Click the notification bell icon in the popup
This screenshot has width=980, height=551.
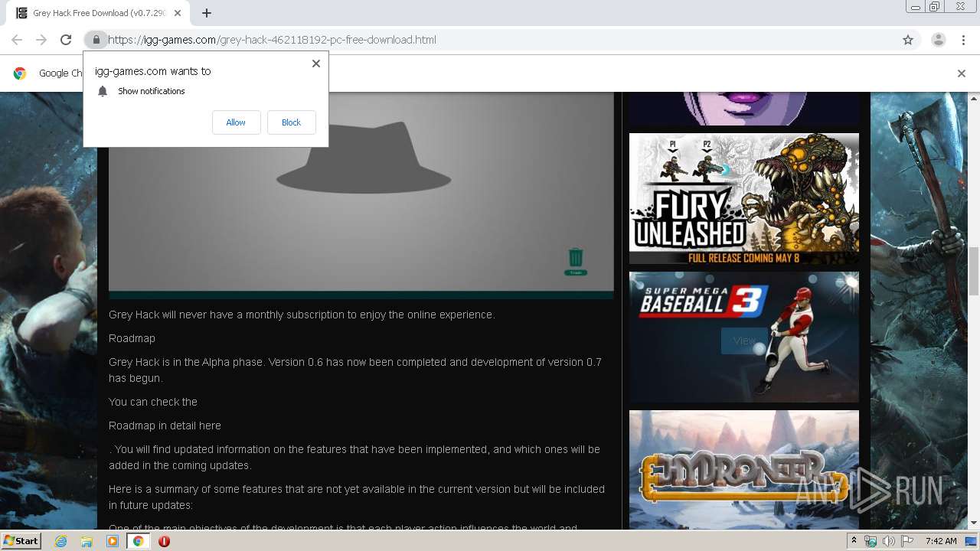pyautogui.click(x=103, y=91)
